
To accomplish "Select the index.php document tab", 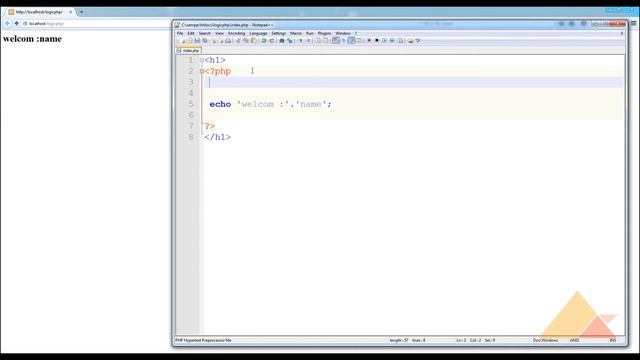I will pyautogui.click(x=189, y=51).
